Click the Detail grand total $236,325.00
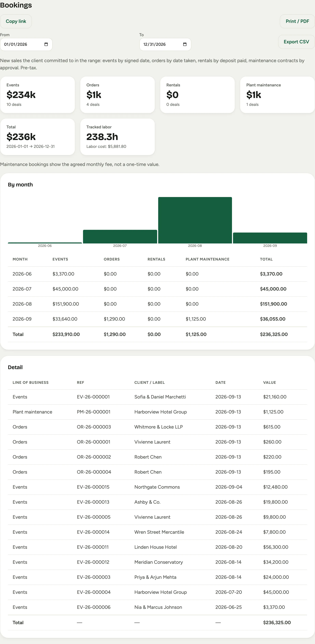The width and height of the screenshot is (315, 644). 277,622
